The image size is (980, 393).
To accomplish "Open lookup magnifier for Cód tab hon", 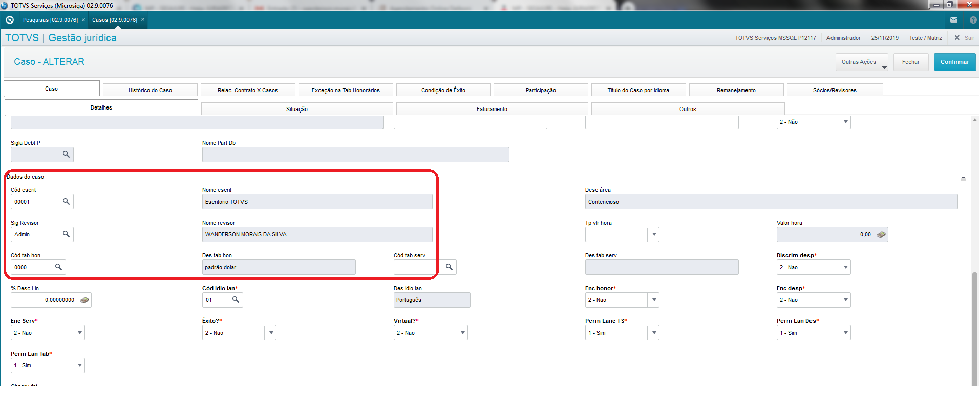I will point(58,267).
